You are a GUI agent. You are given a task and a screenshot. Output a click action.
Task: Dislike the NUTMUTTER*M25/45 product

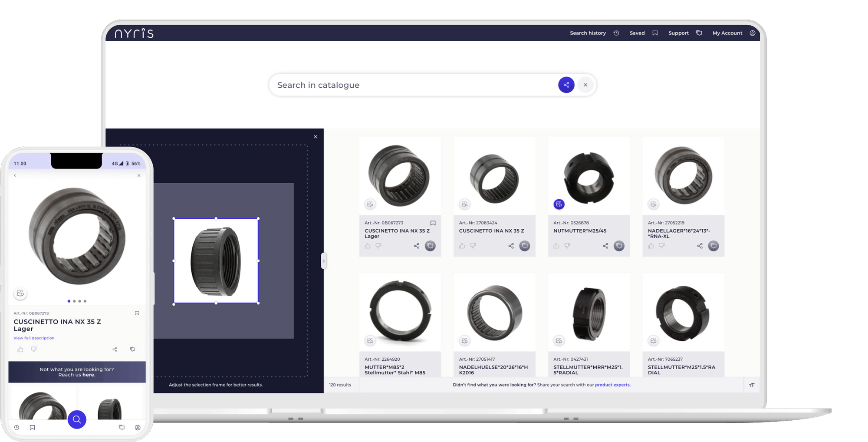coord(567,246)
